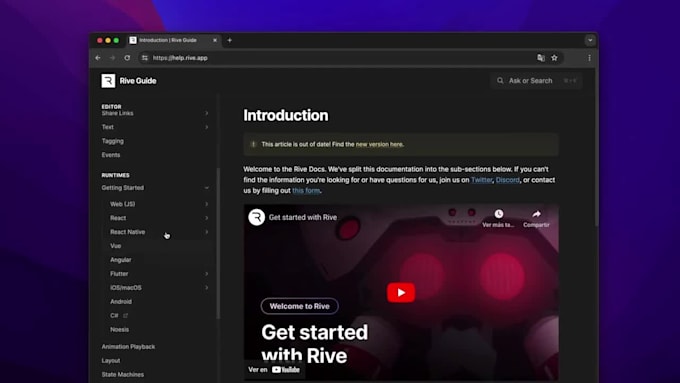Expand the Flutter chevron
Screen dimensions: 680x383
[206, 274]
